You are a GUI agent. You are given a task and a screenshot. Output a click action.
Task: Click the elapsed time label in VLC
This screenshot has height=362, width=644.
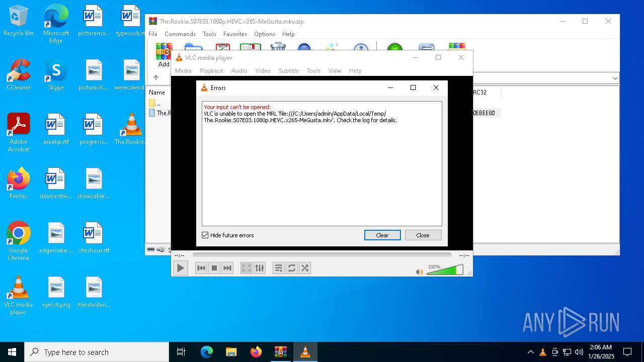tap(179, 255)
